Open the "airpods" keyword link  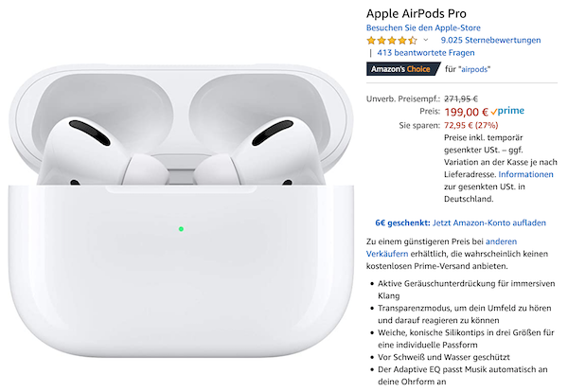coord(474,69)
